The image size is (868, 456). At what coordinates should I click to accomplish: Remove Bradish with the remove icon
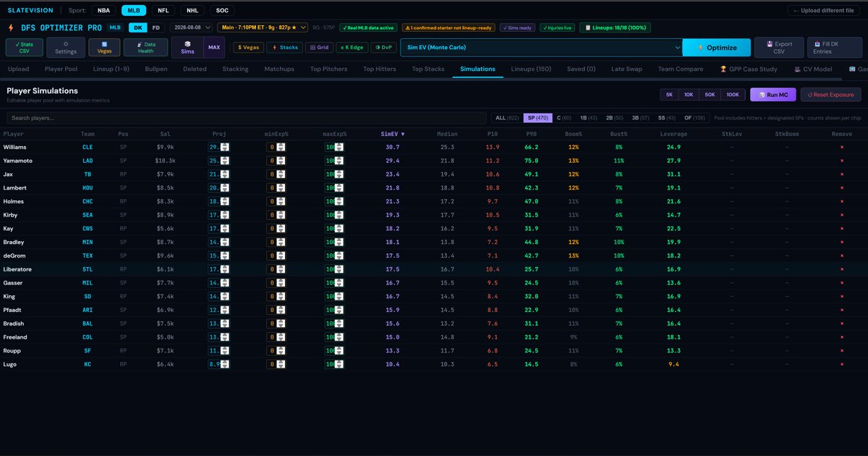[x=842, y=324]
